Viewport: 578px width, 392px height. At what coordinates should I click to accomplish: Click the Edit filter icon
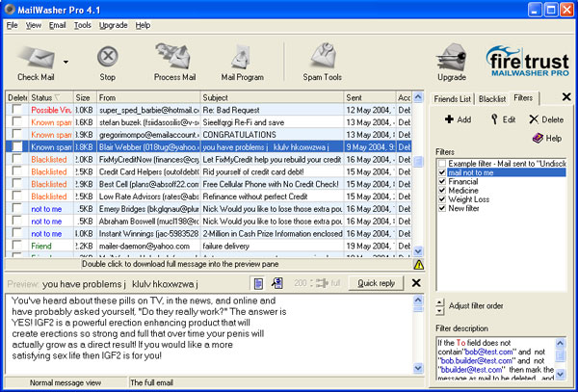click(494, 119)
